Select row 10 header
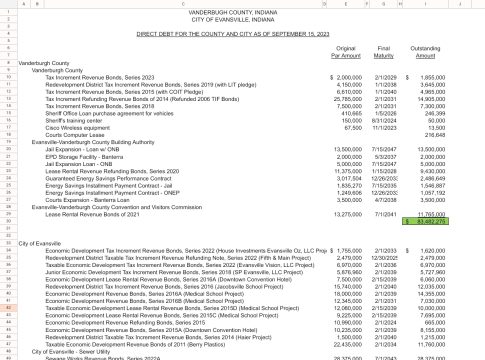This screenshot has width=485, height=360. point(9,77)
